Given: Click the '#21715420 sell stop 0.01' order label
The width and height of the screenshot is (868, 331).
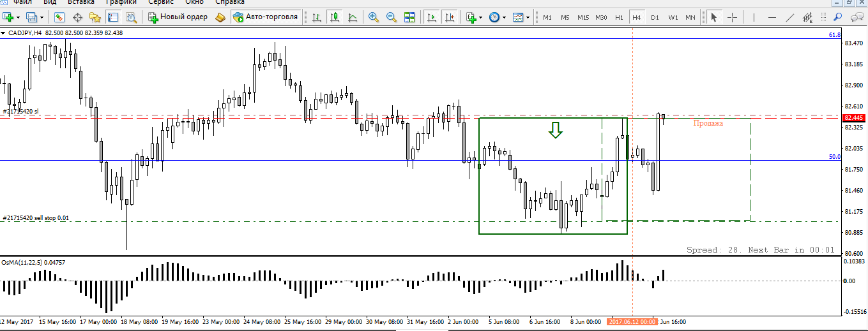Looking at the screenshot, I should click(x=36, y=218).
